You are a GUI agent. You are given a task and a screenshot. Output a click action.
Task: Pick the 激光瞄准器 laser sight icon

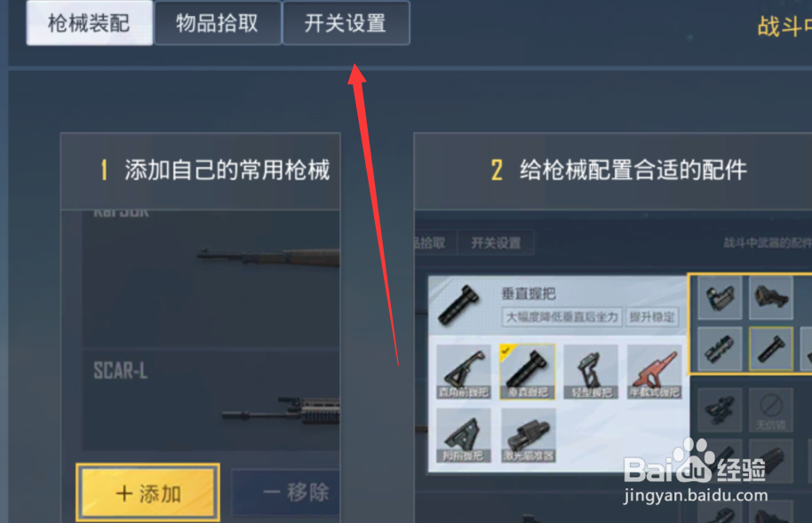pos(529,435)
